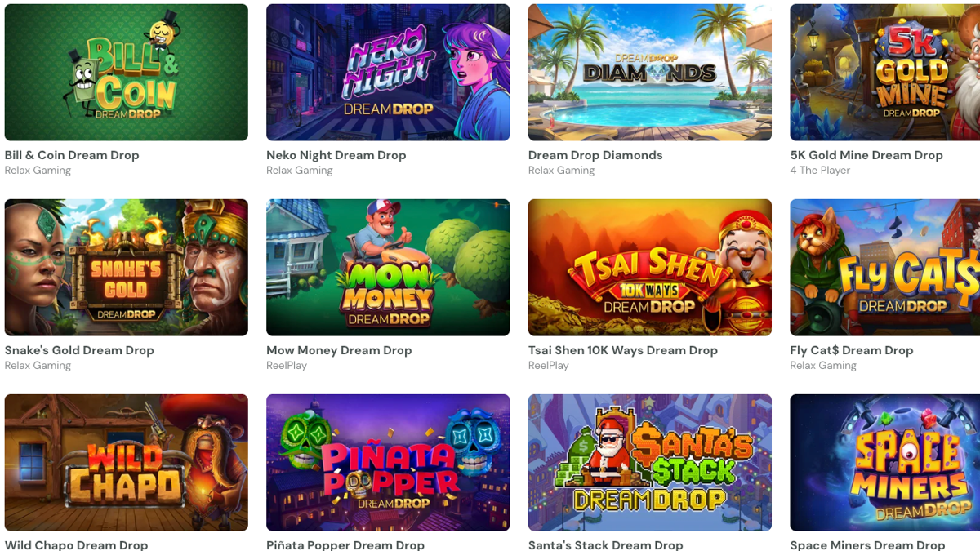This screenshot has height=551, width=980.
Task: Launch the Wild Chapo game thumbnail
Action: [x=127, y=463]
